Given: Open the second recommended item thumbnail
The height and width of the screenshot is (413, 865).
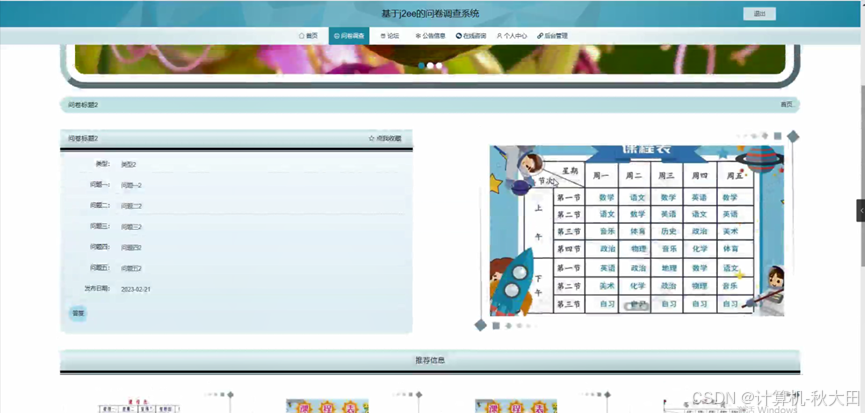Looking at the screenshot, I should 327,406.
